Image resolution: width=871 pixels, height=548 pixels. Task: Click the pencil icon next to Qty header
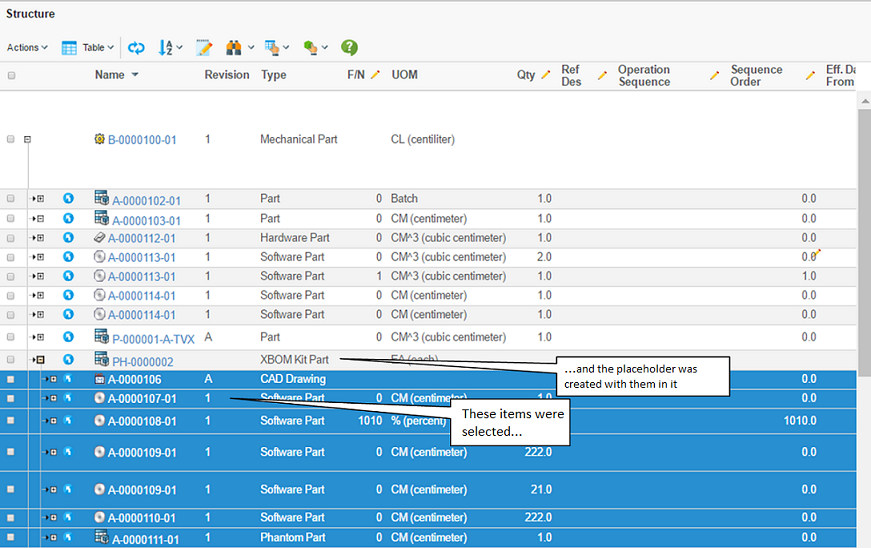pyautogui.click(x=546, y=75)
